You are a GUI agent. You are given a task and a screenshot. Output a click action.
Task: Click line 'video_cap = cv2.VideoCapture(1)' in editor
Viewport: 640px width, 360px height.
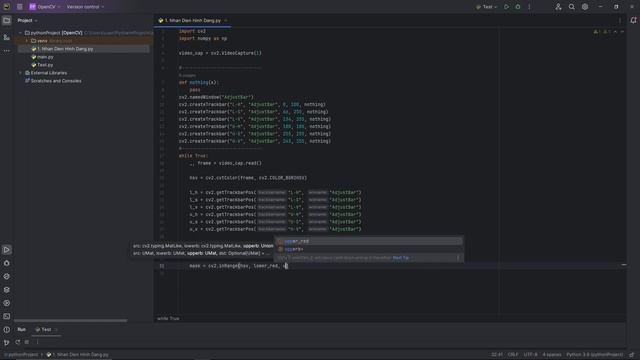[220, 53]
